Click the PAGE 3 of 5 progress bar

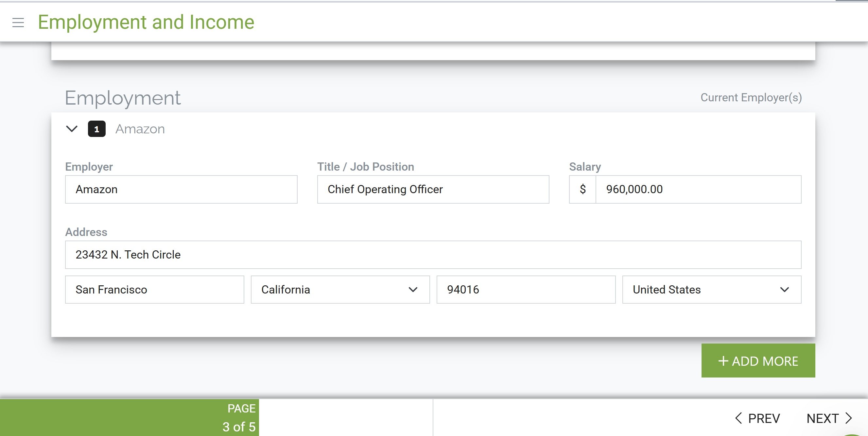[x=130, y=417]
